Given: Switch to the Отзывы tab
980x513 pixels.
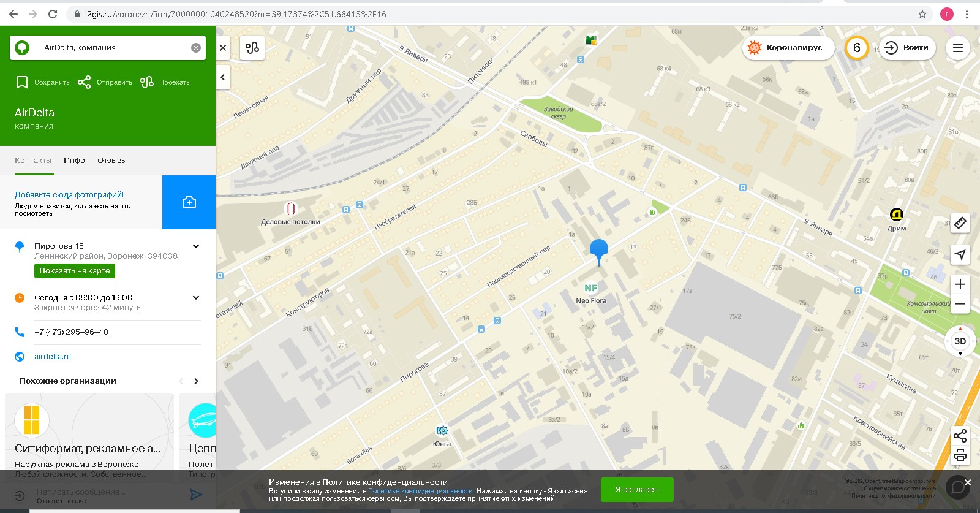Looking at the screenshot, I should coord(112,161).
